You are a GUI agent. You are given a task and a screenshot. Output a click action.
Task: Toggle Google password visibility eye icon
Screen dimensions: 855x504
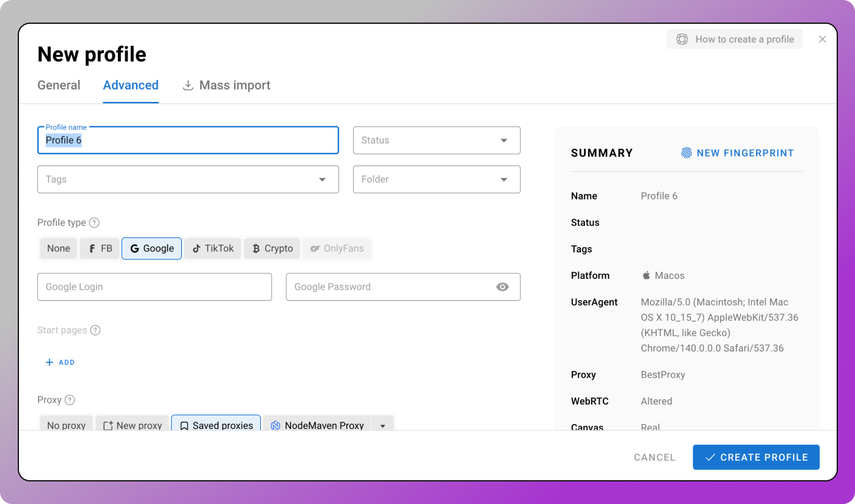(502, 287)
